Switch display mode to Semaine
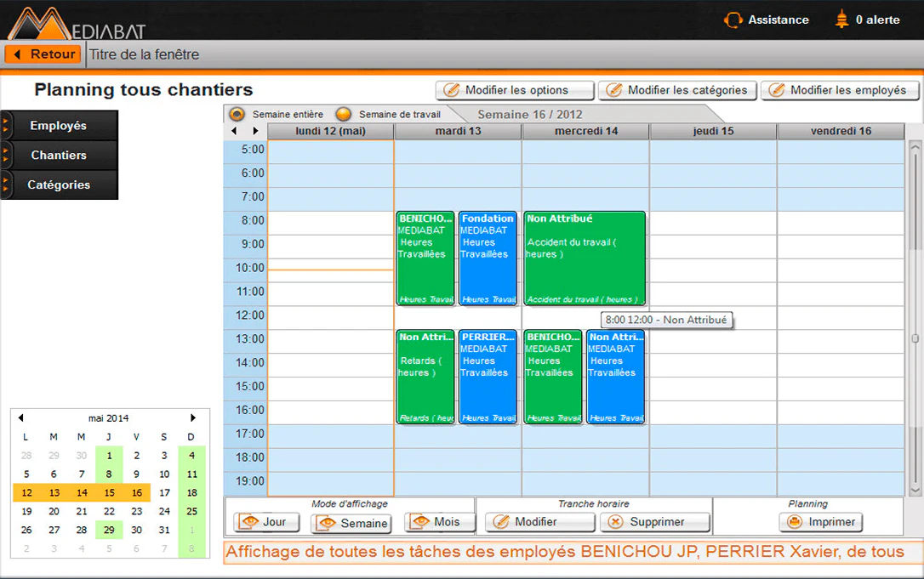The width and height of the screenshot is (924, 579). pos(351,523)
